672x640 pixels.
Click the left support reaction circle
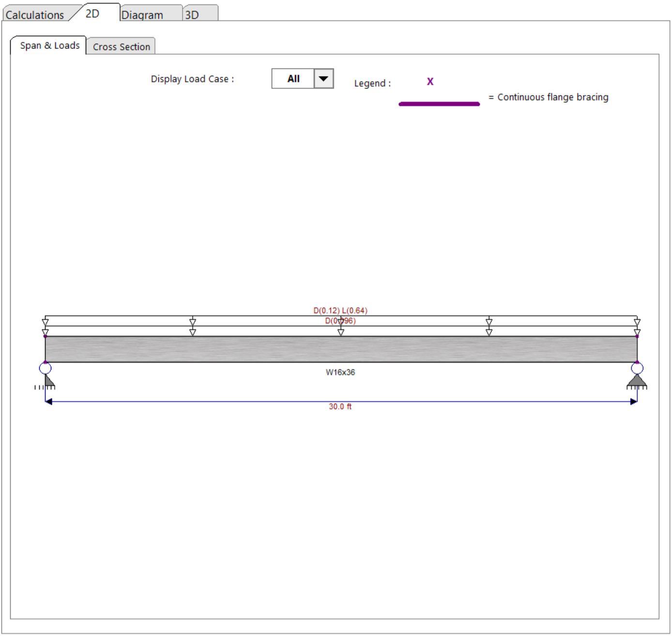click(45, 369)
